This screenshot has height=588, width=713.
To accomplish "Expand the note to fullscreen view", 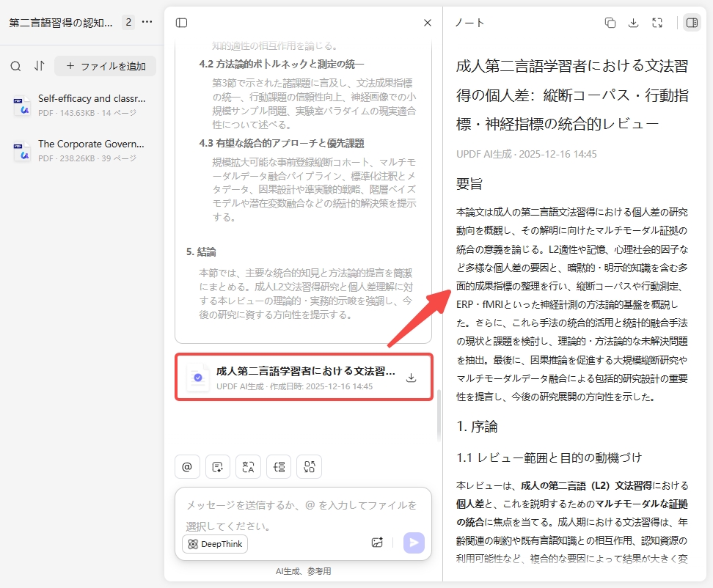I will pyautogui.click(x=658, y=23).
